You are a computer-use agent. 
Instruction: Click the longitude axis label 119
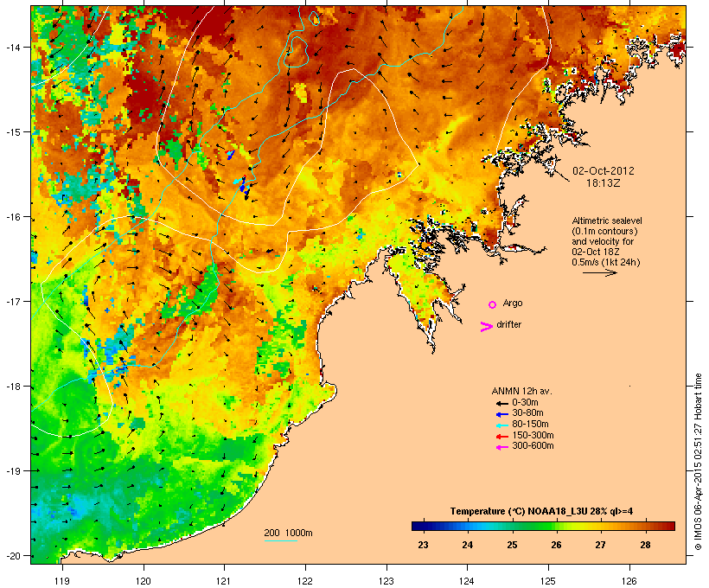point(62,581)
